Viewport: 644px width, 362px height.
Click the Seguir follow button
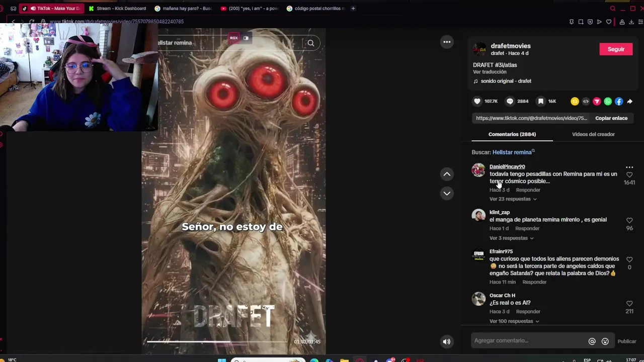pos(616,49)
